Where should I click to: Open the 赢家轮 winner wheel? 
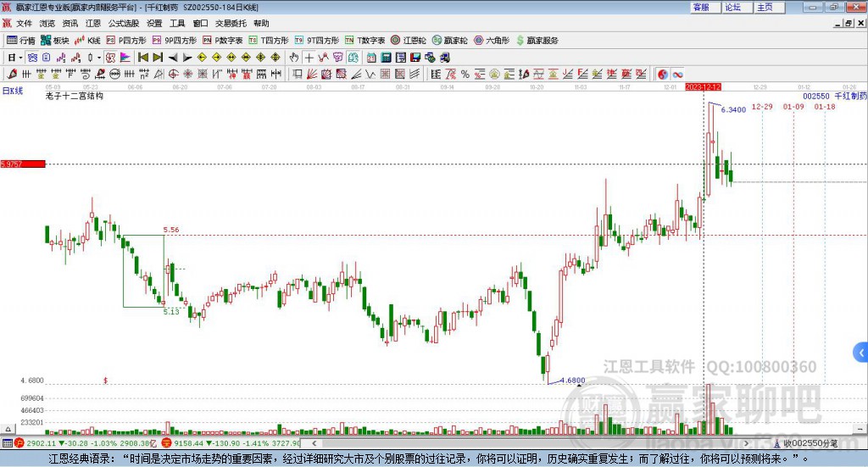coord(450,41)
